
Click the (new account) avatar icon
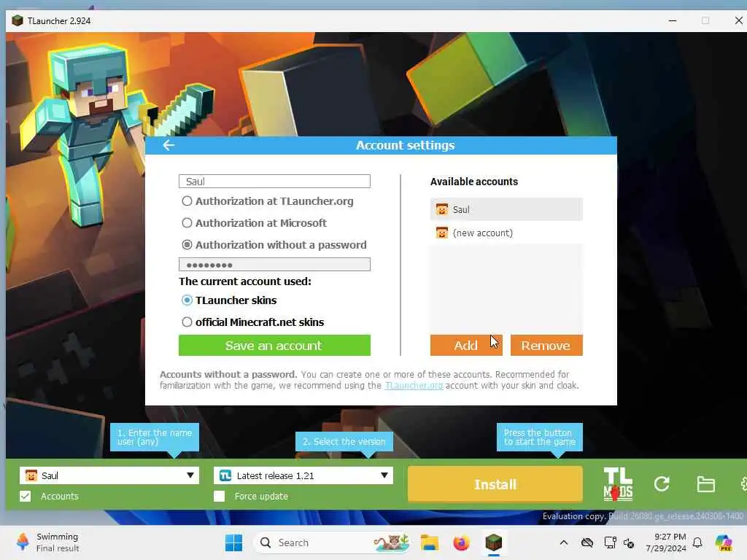pyautogui.click(x=442, y=233)
